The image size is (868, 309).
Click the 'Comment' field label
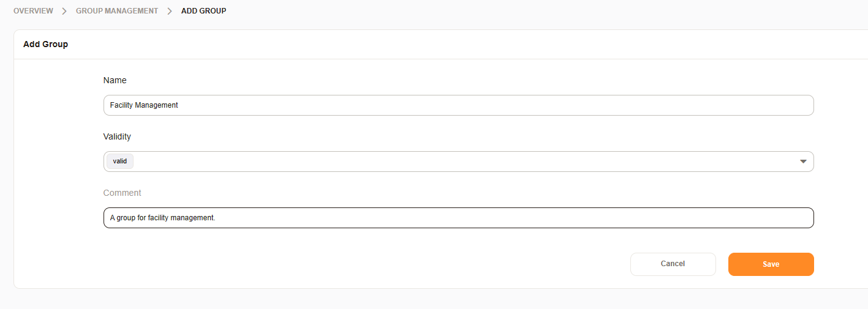122,193
